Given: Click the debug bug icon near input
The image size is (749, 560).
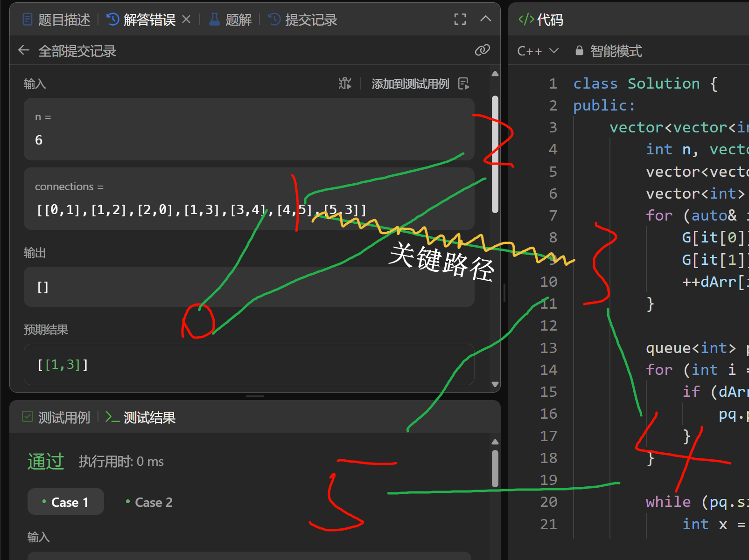Looking at the screenshot, I should (345, 83).
